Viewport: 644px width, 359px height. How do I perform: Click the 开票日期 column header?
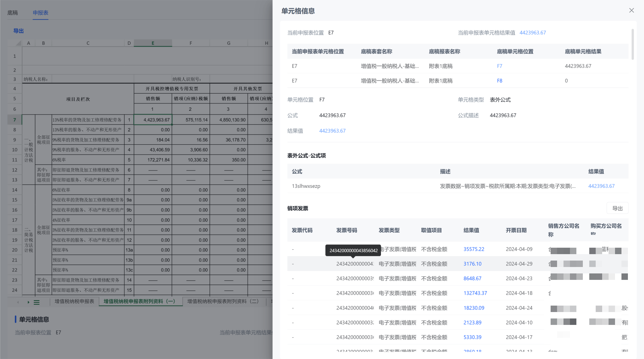point(516,230)
